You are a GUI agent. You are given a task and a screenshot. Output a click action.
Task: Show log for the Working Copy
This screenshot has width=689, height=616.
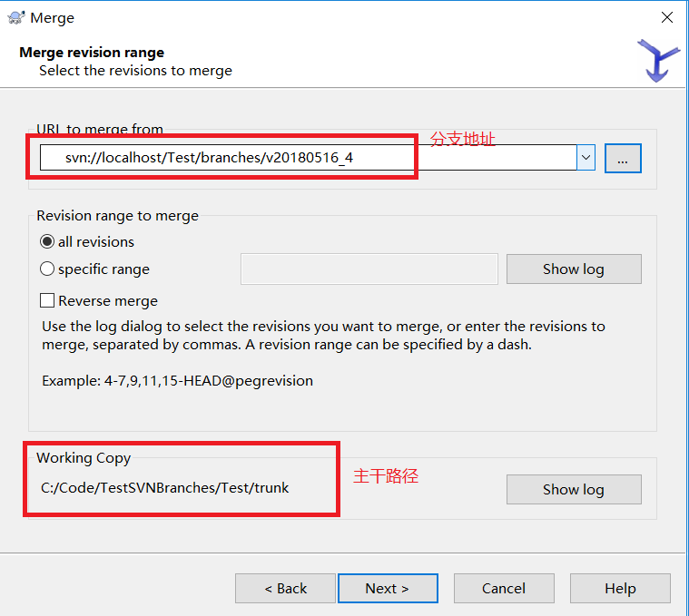tap(574, 489)
